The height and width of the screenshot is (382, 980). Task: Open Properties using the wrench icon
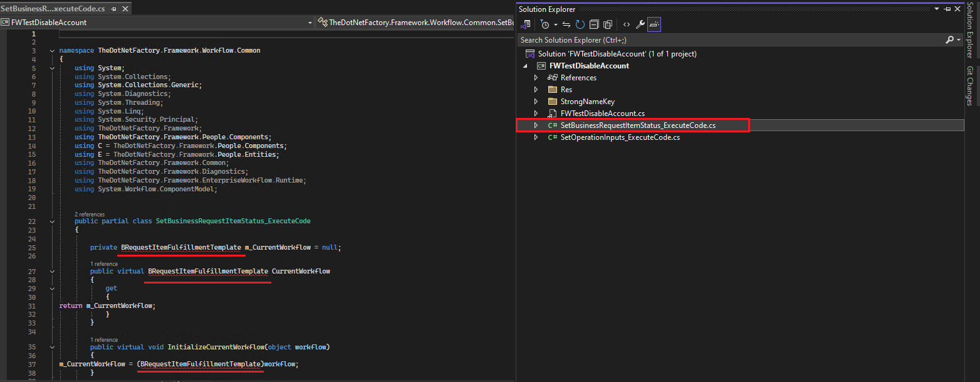(640, 24)
